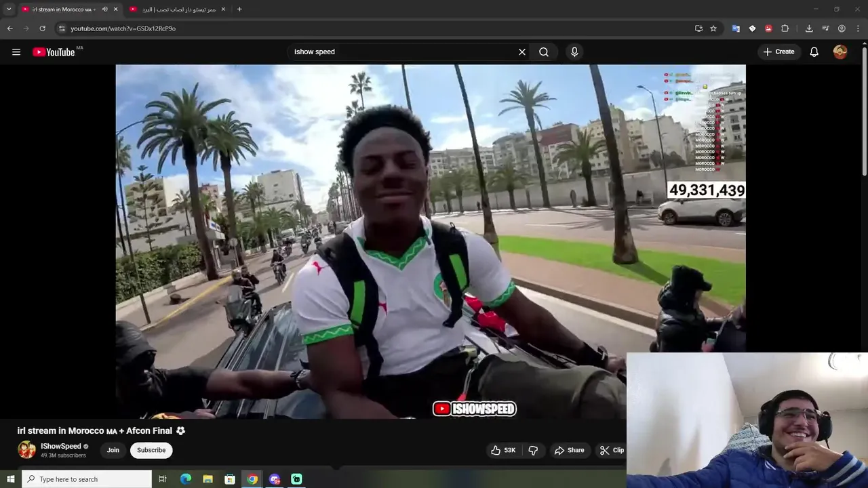Open the Chrome three-dot menu
Viewport: 868px width, 488px height.
pyautogui.click(x=859, y=28)
